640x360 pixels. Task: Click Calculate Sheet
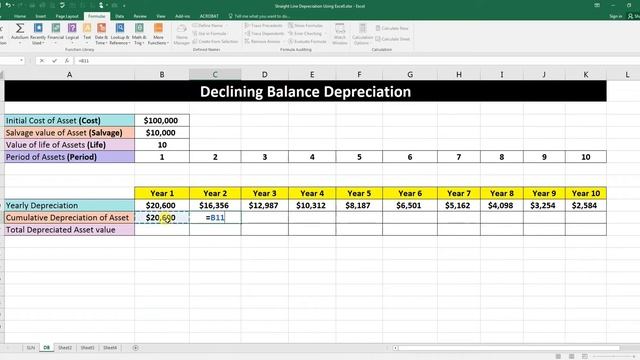coord(393,39)
